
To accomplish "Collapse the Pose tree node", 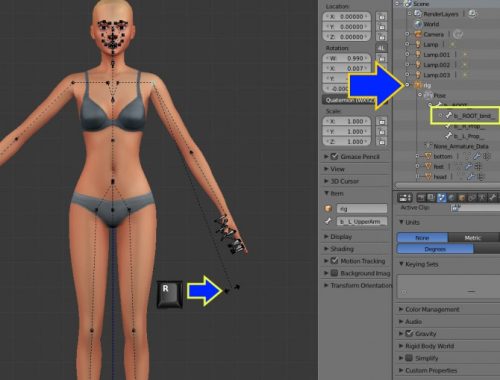I will coord(420,95).
